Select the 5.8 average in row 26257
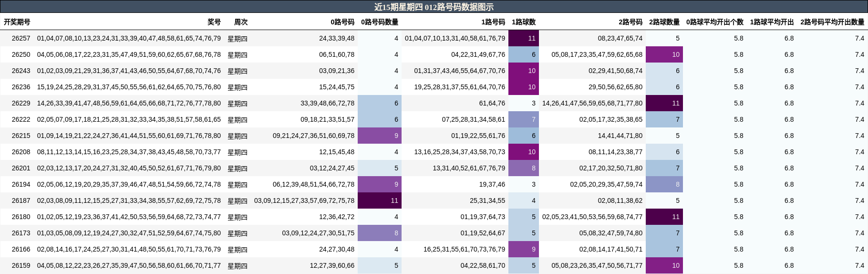 pyautogui.click(x=738, y=38)
